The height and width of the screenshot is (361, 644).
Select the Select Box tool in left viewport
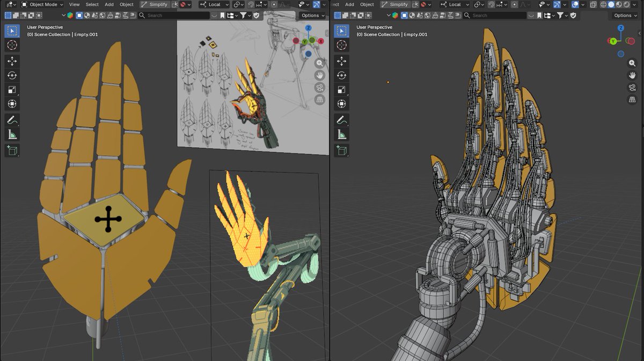12,31
